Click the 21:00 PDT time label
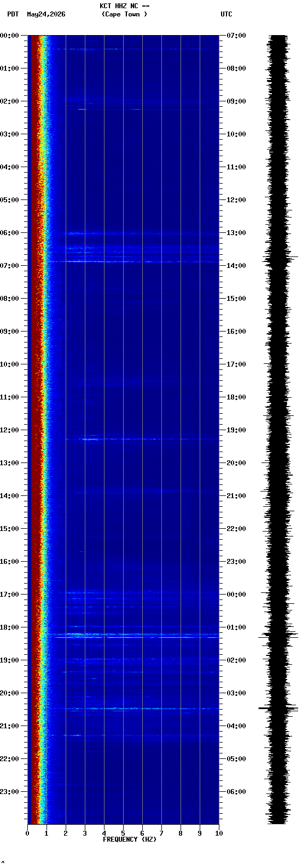The height and width of the screenshot is (868, 302). coord(9,726)
